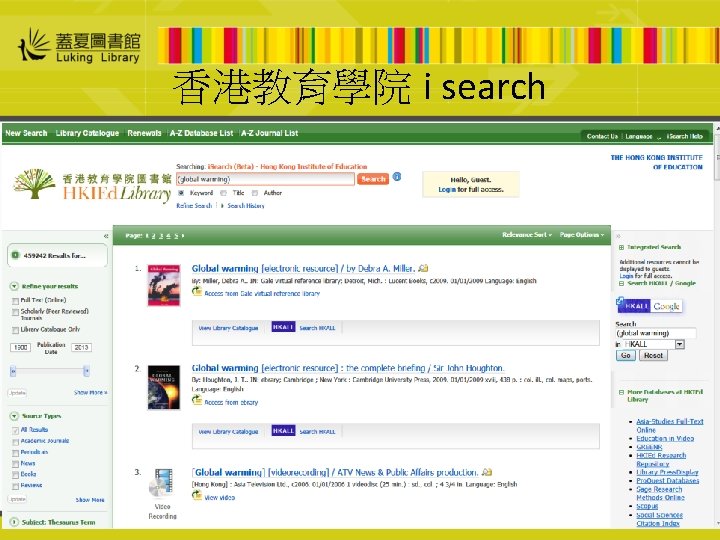Check Scholarly (Peer Reviewed) Journals box

click(x=15, y=312)
